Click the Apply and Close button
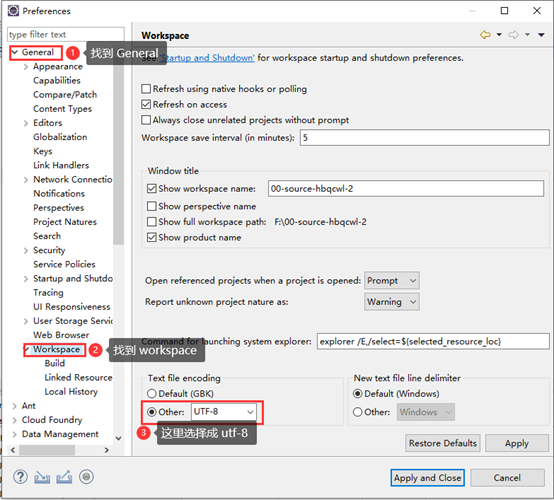Viewport: 554px width, 500px height. pyautogui.click(x=427, y=478)
